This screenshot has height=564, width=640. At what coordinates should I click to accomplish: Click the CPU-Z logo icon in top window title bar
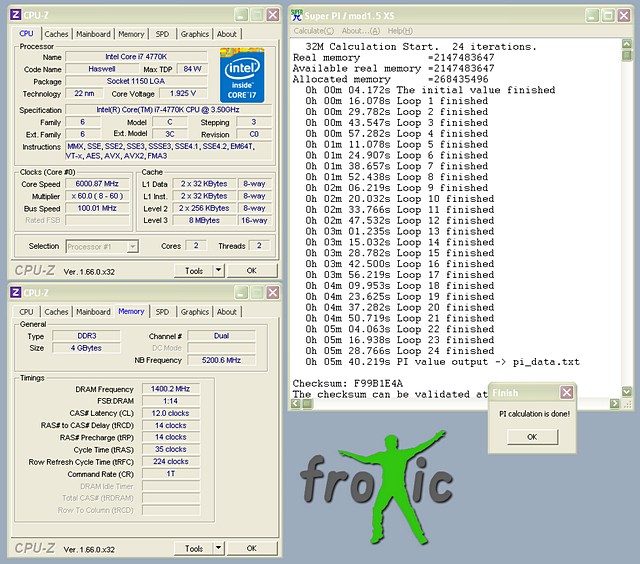(x=16, y=15)
